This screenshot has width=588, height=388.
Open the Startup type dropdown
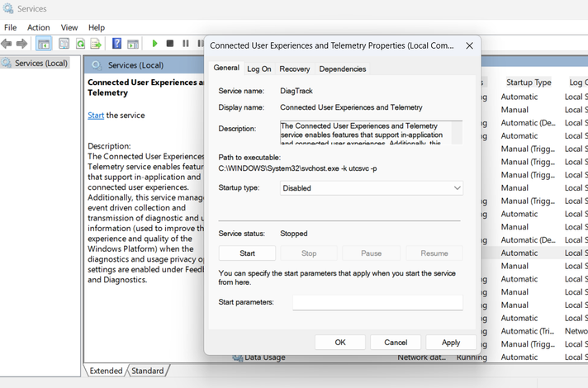370,188
